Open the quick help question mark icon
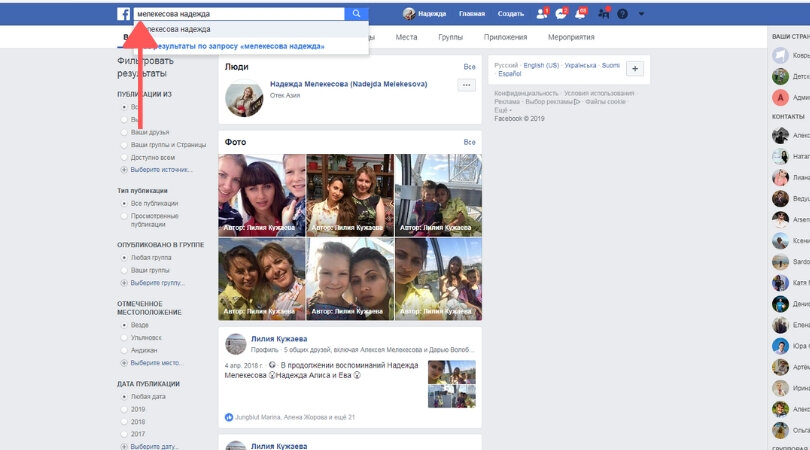810x450 pixels. pyautogui.click(x=622, y=14)
